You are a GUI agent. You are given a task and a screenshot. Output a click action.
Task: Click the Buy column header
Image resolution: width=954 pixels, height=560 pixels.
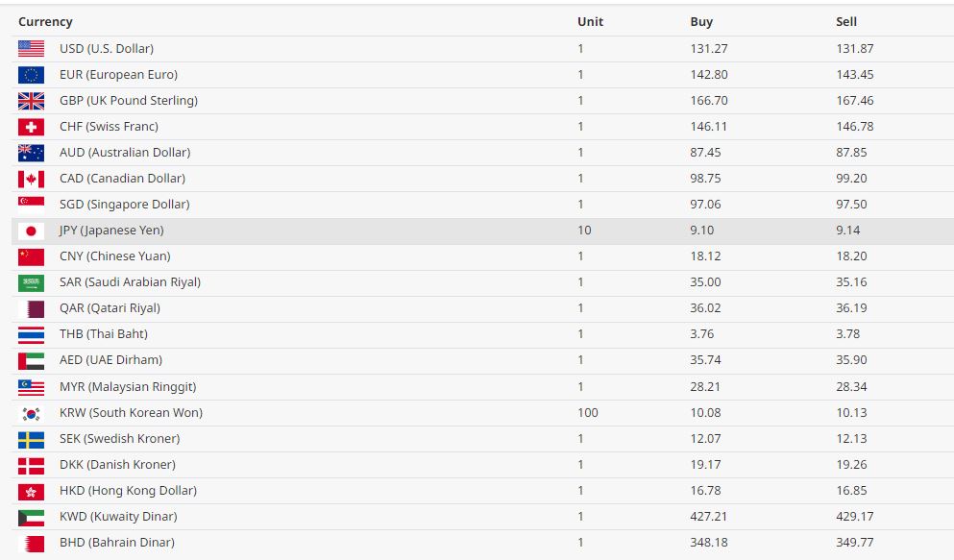tap(701, 21)
